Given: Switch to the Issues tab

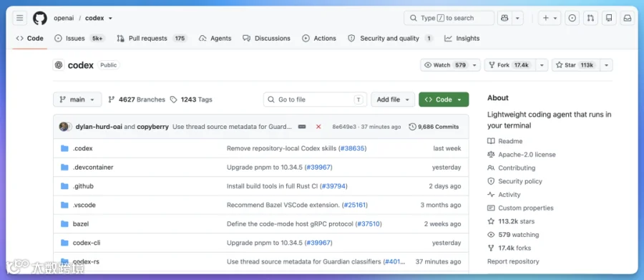Looking at the screenshot, I should [79, 38].
